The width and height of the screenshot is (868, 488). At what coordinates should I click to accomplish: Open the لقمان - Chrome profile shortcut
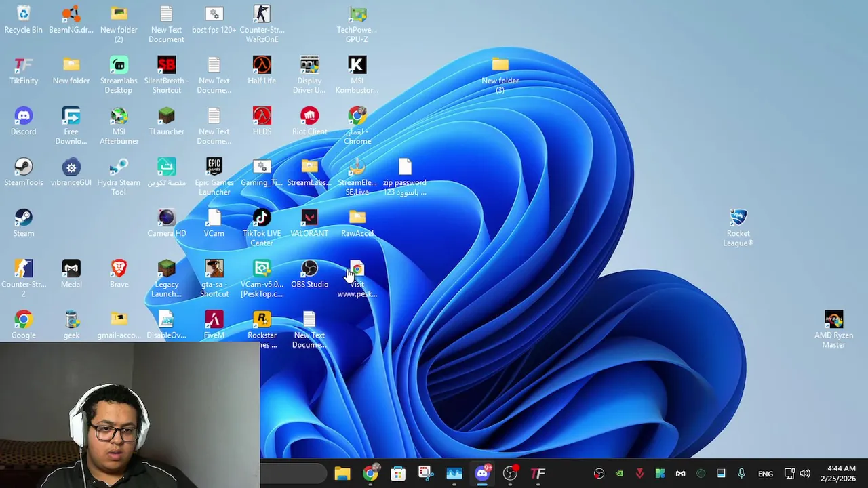(357, 126)
